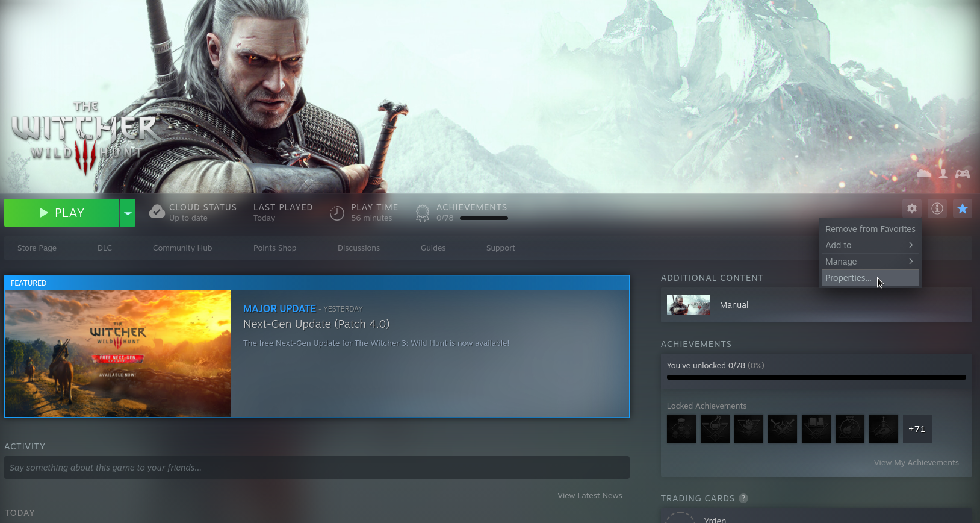Click the activity comment input field

point(317,468)
